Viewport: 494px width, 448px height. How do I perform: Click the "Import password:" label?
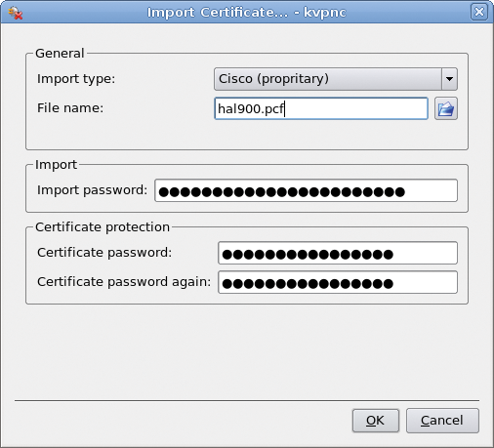93,190
